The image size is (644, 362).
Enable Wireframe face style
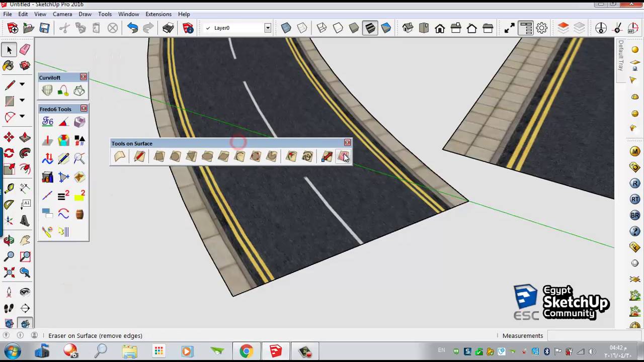click(x=321, y=28)
